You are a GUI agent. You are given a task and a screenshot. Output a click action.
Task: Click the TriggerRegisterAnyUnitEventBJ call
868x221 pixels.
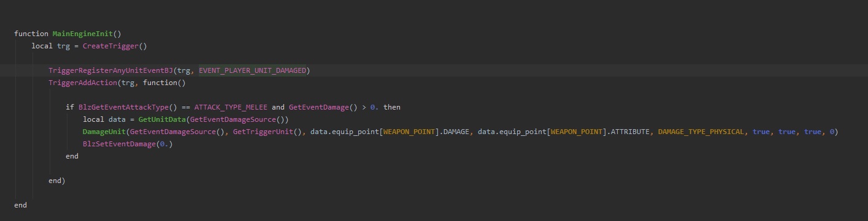coord(111,70)
